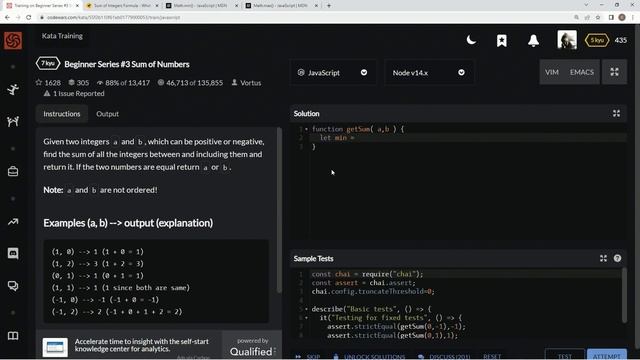Bookmark this kata with the bookmark icon

pyautogui.click(x=502, y=40)
